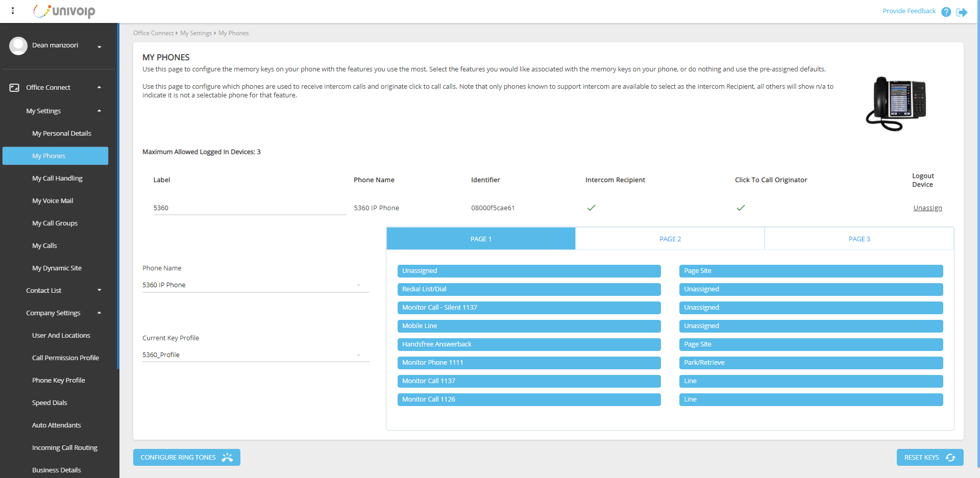This screenshot has width=980, height=478.
Task: Switch to the PAGE 2 tab
Action: (x=670, y=238)
